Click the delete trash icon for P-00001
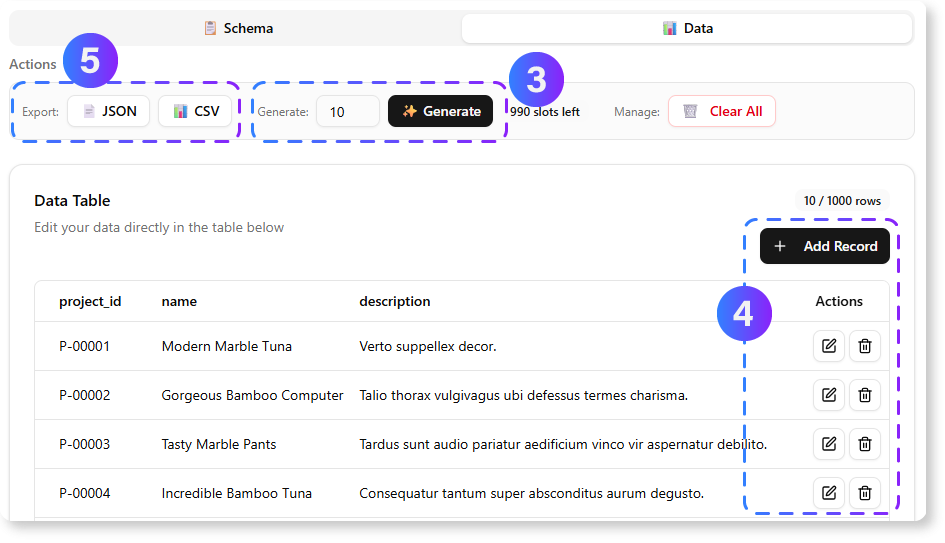 click(865, 346)
